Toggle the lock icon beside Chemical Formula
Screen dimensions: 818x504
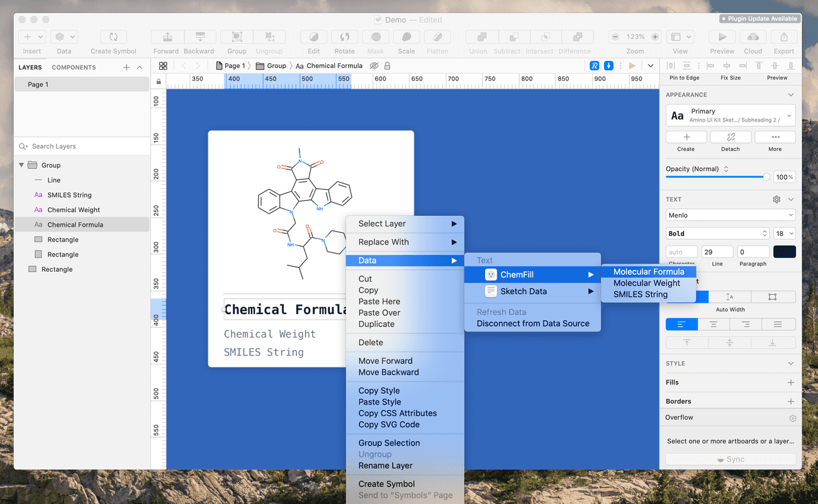click(x=387, y=65)
